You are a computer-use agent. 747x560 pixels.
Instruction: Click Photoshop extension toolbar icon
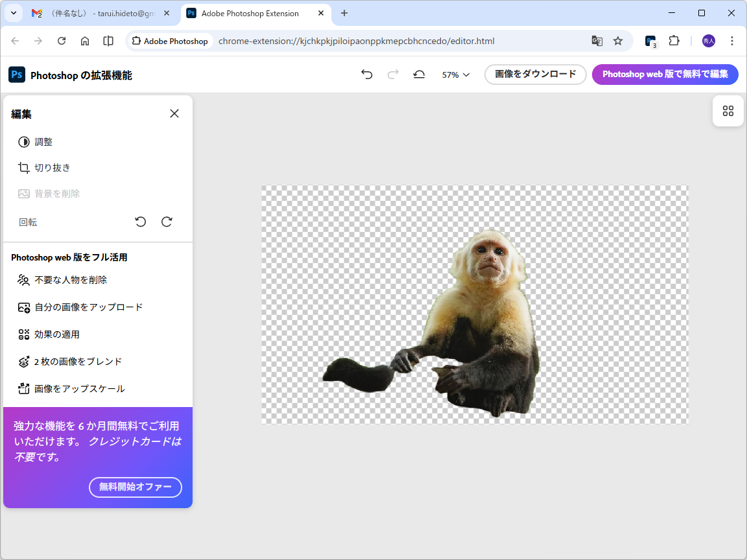[x=651, y=41]
